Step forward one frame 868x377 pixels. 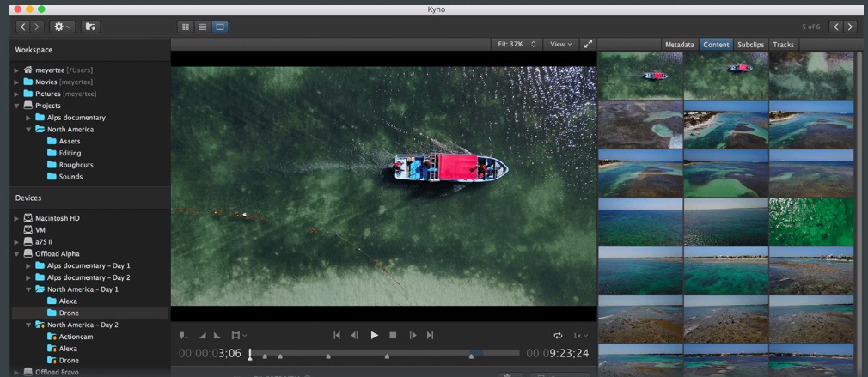pyautogui.click(x=413, y=335)
